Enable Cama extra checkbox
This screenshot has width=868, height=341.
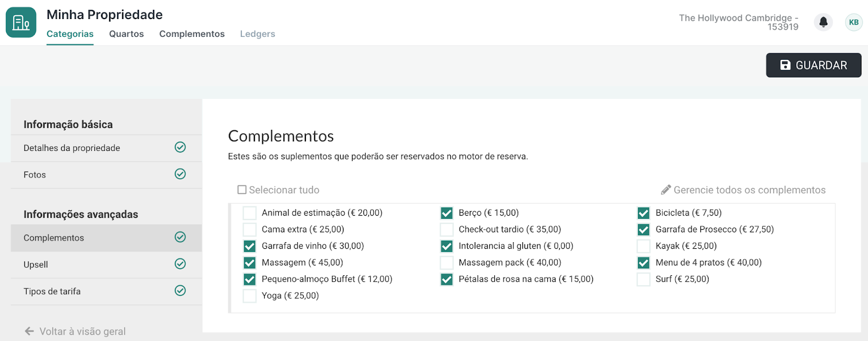tap(250, 229)
